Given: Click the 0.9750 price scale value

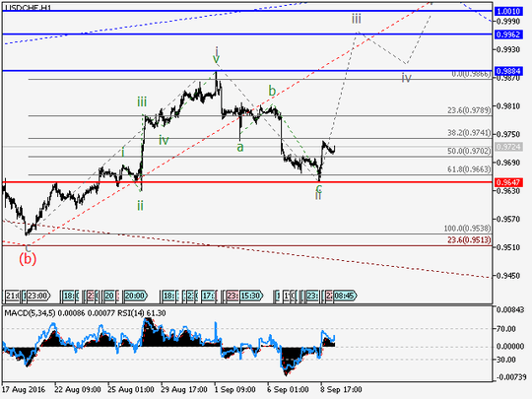Looking at the screenshot, I should pos(508,134).
